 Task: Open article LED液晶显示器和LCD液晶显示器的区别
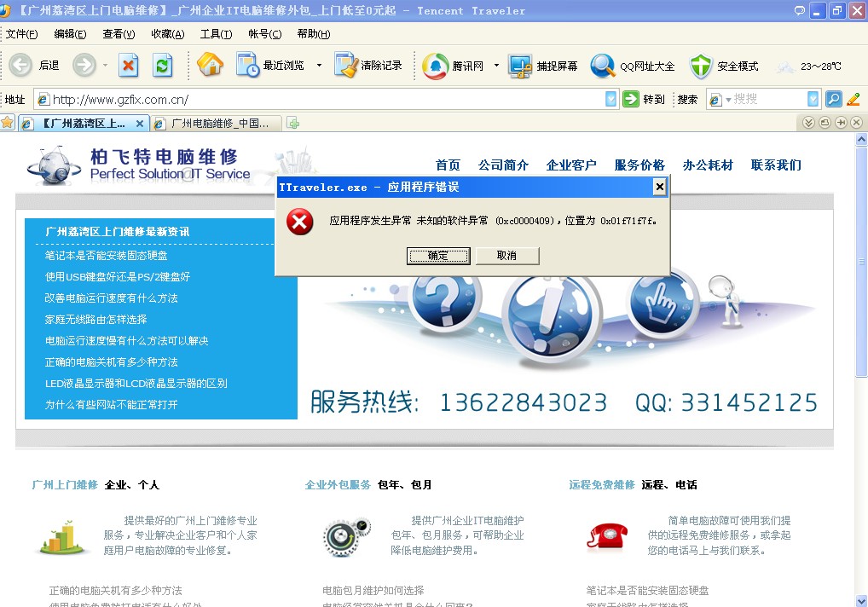tap(136, 384)
